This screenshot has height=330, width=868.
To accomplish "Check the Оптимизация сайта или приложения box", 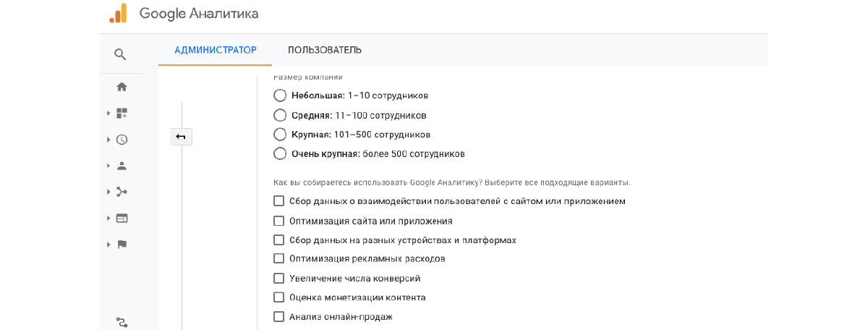I will (x=278, y=221).
